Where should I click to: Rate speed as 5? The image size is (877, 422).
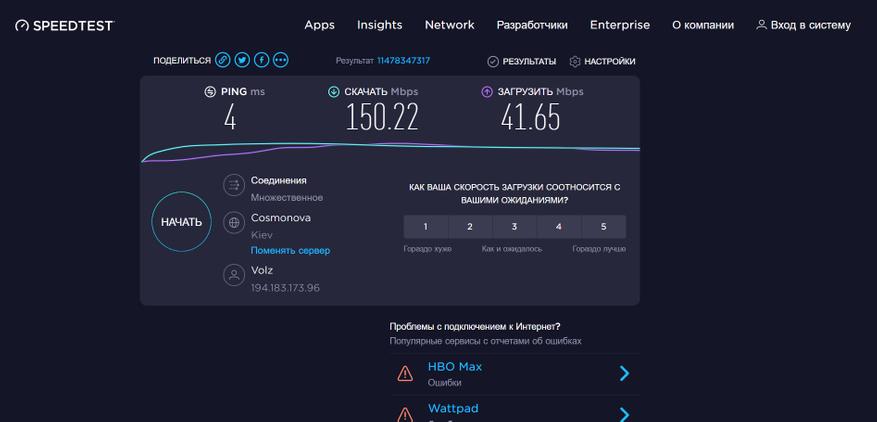pos(603,227)
